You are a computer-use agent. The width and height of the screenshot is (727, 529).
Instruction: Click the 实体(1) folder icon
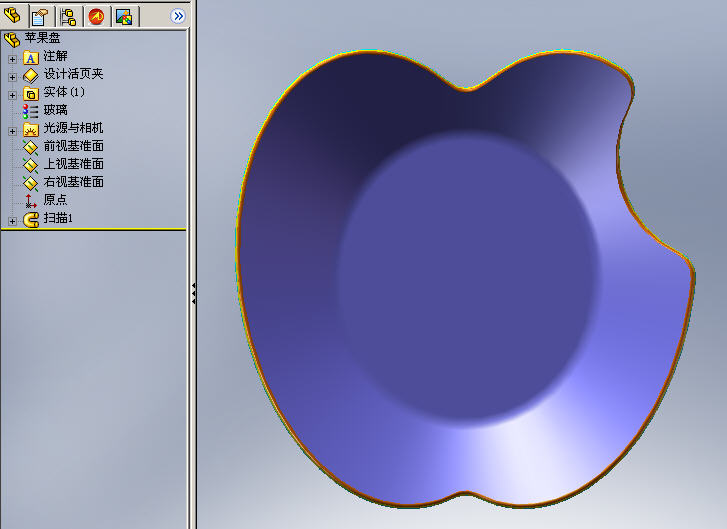(x=31, y=94)
